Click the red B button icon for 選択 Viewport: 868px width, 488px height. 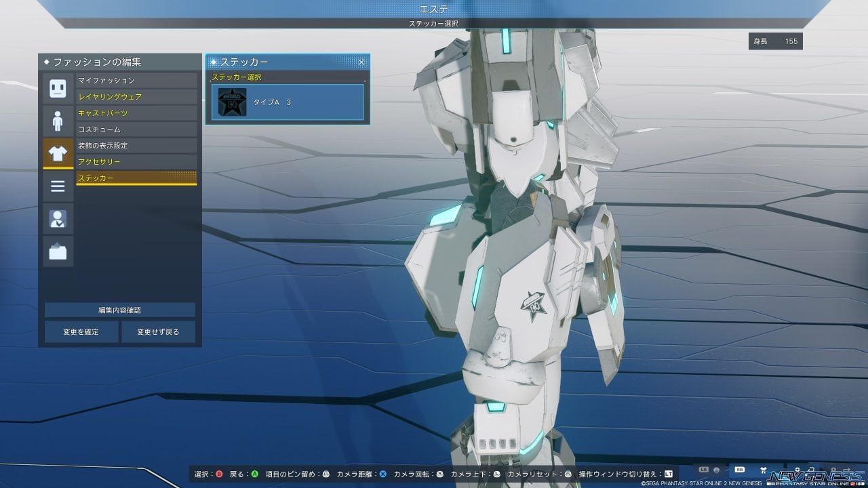click(x=219, y=474)
